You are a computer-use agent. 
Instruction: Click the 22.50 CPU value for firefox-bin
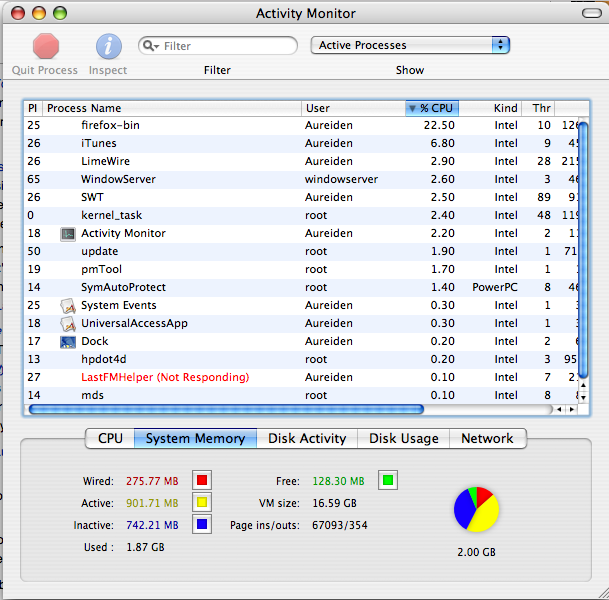click(x=439, y=125)
